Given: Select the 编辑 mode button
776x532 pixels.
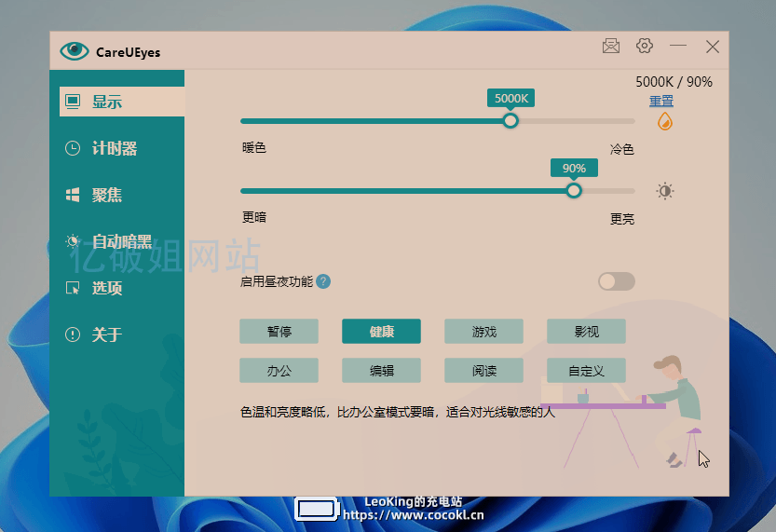Looking at the screenshot, I should pos(382,370).
